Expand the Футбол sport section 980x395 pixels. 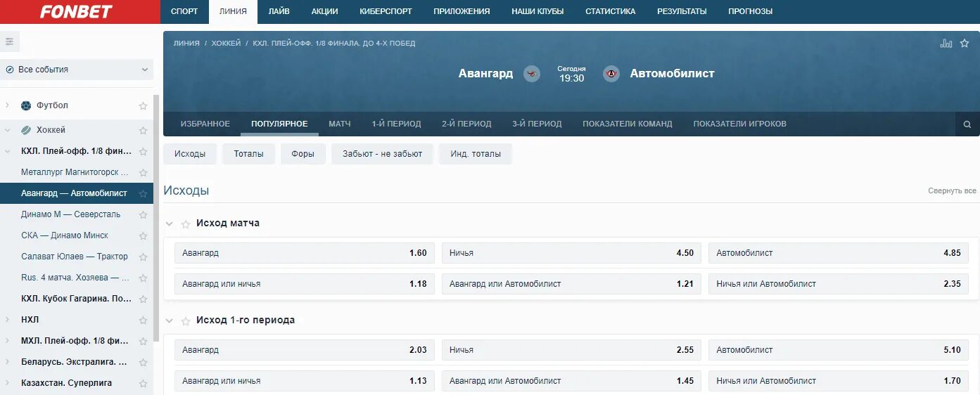(7, 105)
